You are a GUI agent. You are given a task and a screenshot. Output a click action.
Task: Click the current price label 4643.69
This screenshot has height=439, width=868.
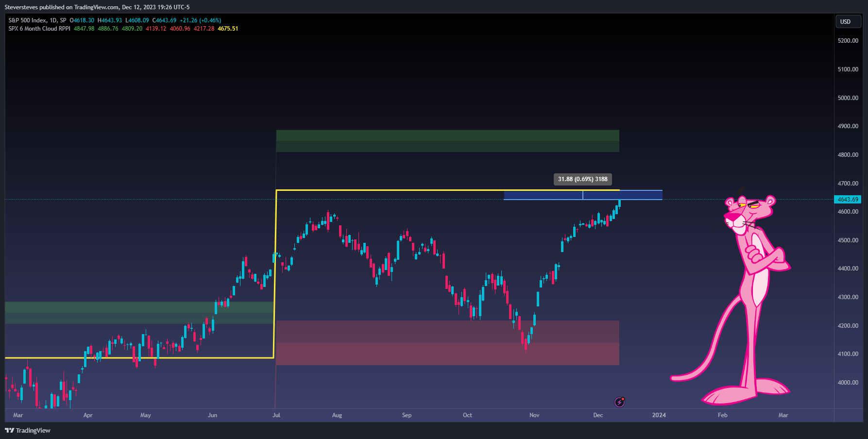848,200
